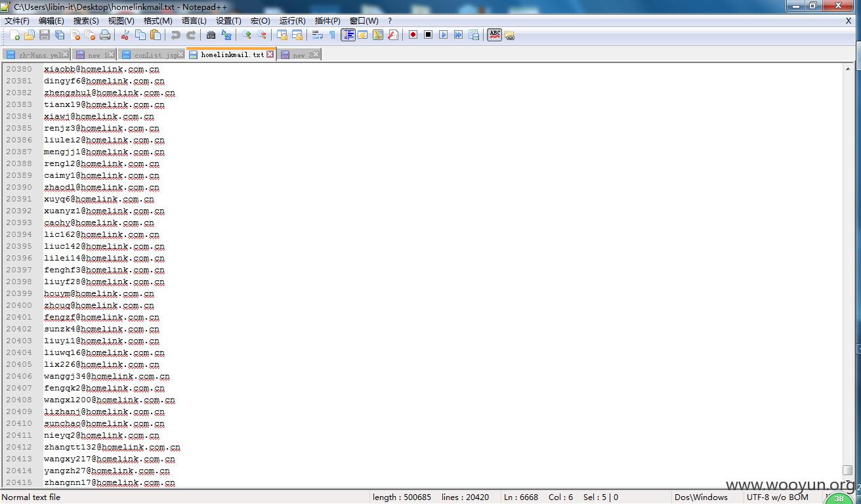861x504 pixels.
Task: Open the 视图(V) menu
Action: point(121,21)
